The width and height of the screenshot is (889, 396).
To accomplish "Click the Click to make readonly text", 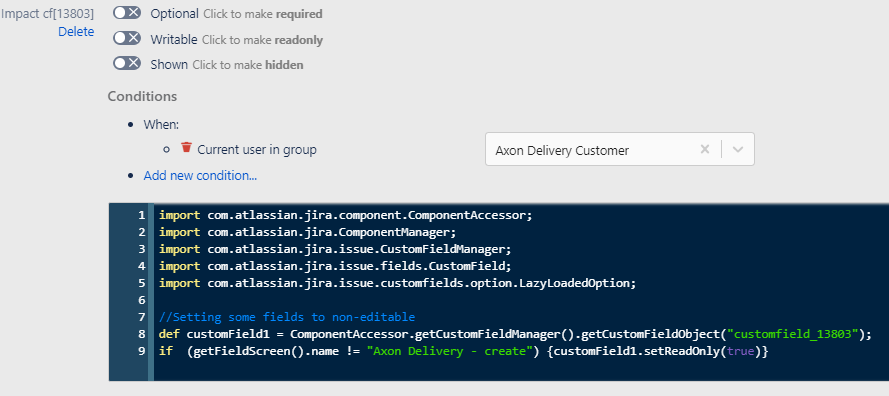I will (x=263, y=40).
